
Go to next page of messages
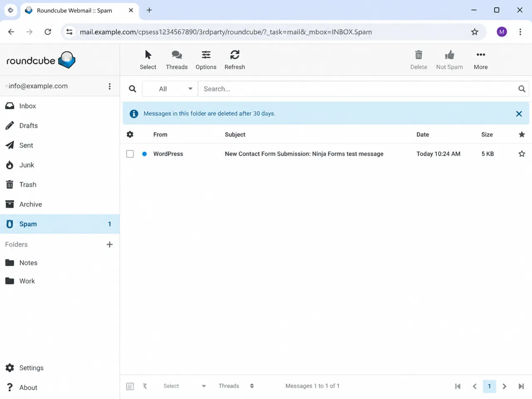[x=504, y=386]
